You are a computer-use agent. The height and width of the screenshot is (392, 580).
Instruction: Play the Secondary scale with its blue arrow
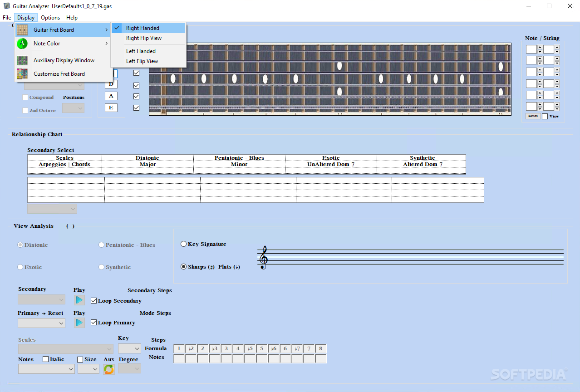(x=79, y=300)
